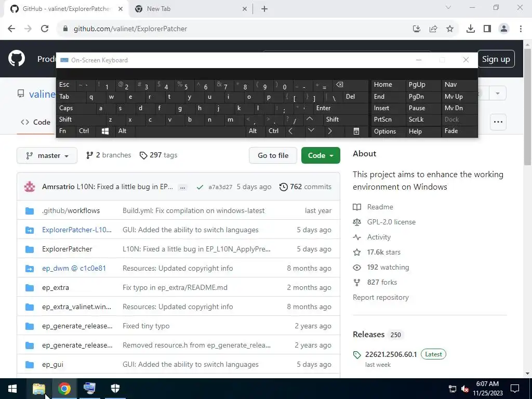This screenshot has width=532, height=399.
Task: Toggle left Ctrl key on keyboard
Action: tap(86, 131)
